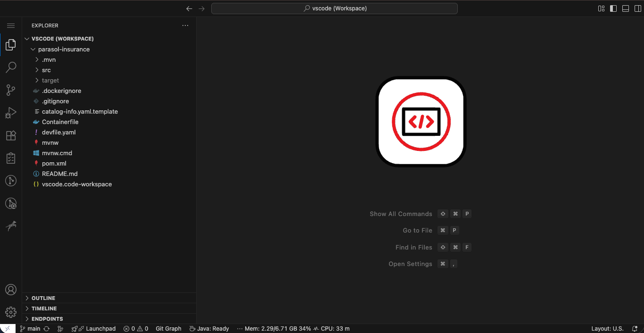
Task: Go back with the left arrow
Action: pos(189,8)
